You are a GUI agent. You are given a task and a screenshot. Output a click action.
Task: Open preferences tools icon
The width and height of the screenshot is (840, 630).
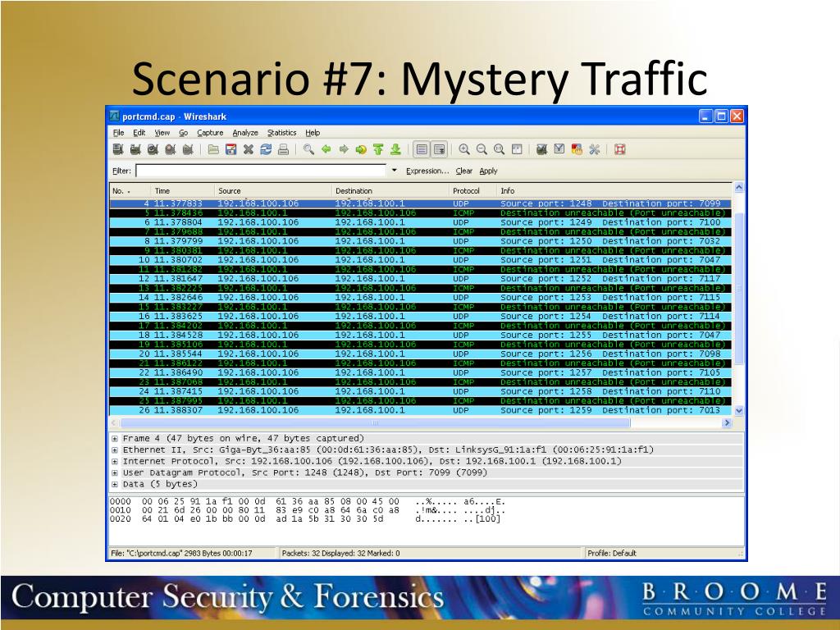point(594,149)
